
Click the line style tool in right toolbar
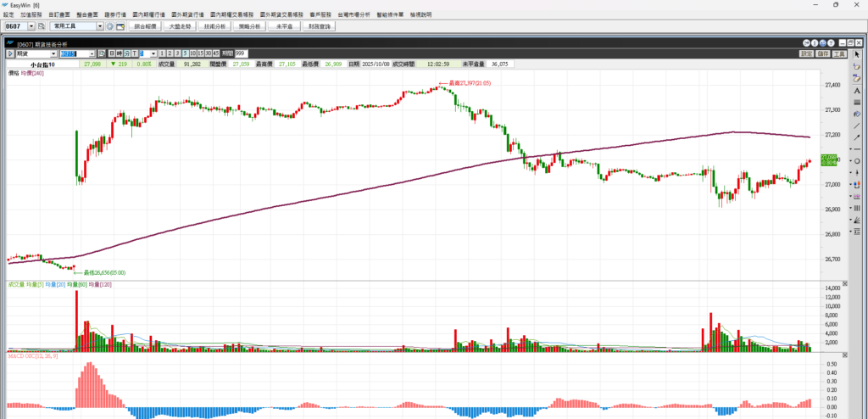coord(857,102)
